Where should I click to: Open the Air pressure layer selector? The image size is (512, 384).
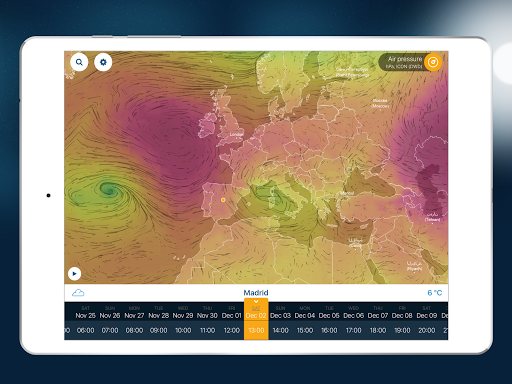click(x=404, y=62)
